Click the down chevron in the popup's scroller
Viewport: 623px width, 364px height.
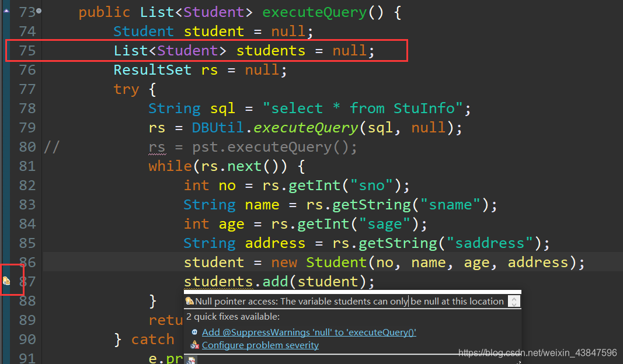point(514,304)
